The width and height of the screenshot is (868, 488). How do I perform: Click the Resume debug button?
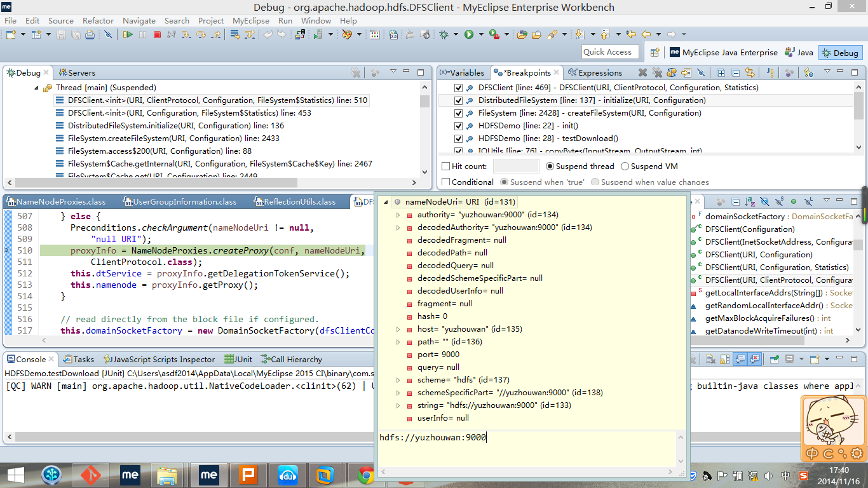tap(128, 34)
